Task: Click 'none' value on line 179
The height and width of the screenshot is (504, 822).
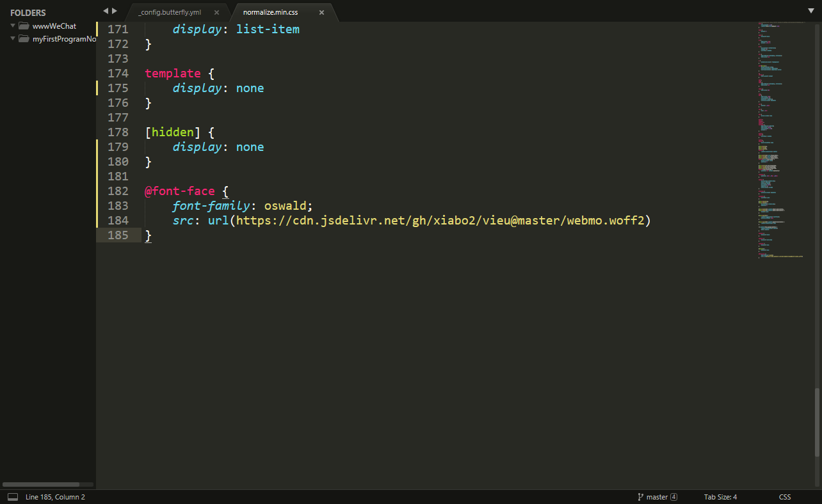Action: [x=250, y=147]
